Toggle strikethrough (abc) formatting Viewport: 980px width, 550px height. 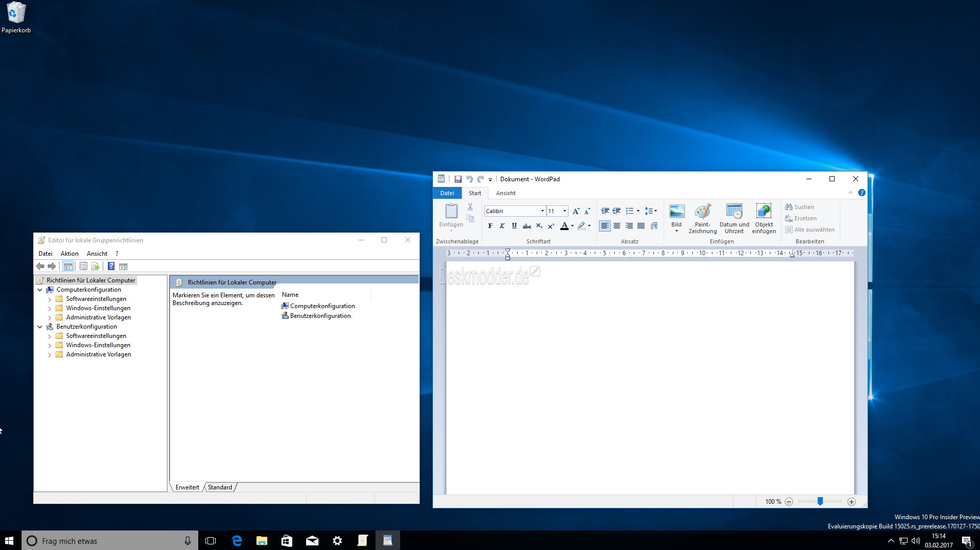(x=526, y=226)
